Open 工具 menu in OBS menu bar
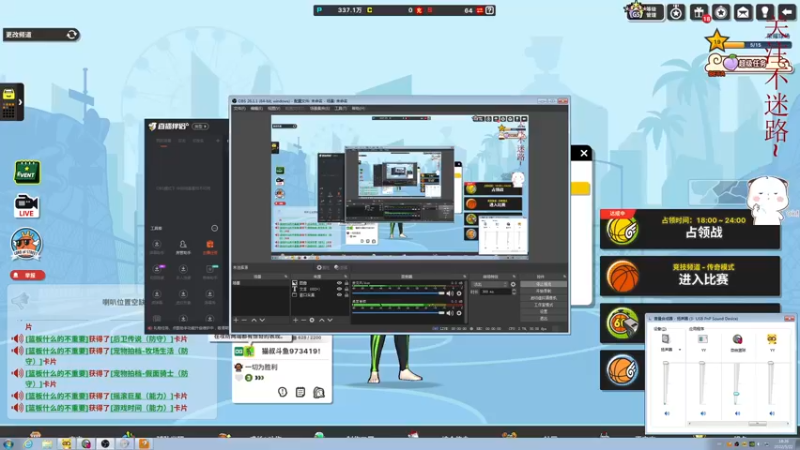The width and height of the screenshot is (800, 450). [x=340, y=108]
